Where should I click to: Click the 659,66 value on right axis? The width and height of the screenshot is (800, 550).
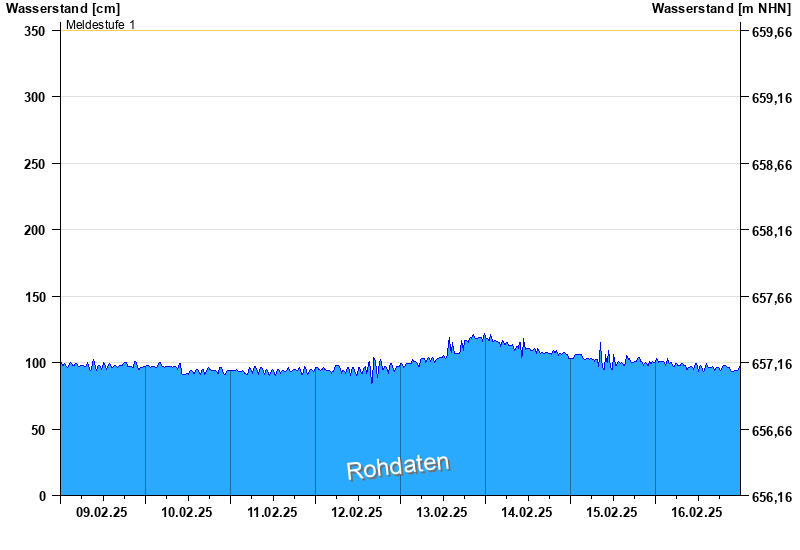(772, 32)
